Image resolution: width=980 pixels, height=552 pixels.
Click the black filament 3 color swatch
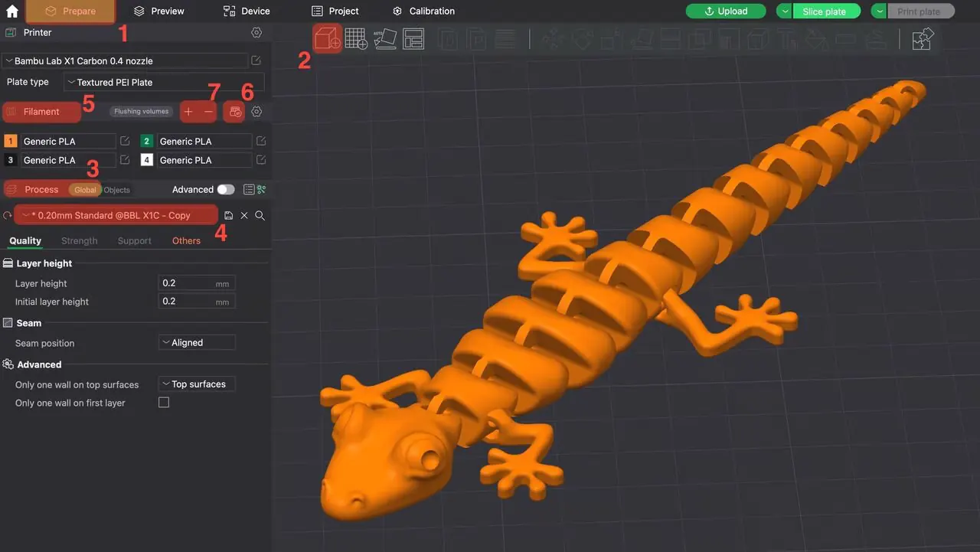tap(10, 160)
